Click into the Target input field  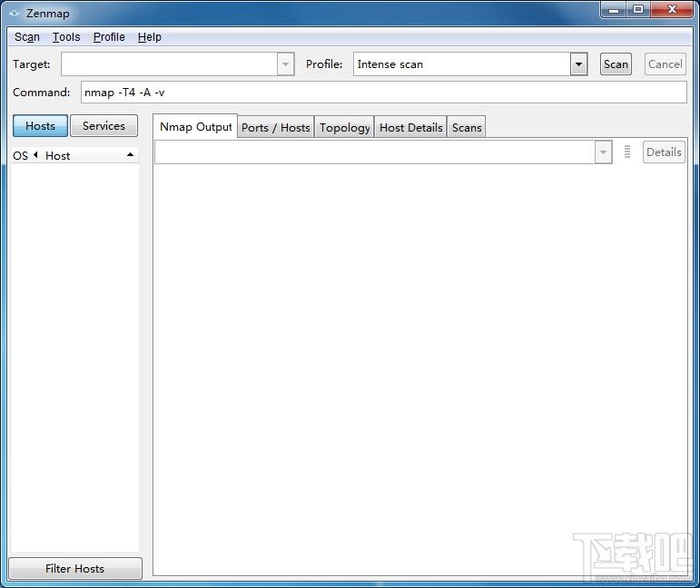[169, 64]
